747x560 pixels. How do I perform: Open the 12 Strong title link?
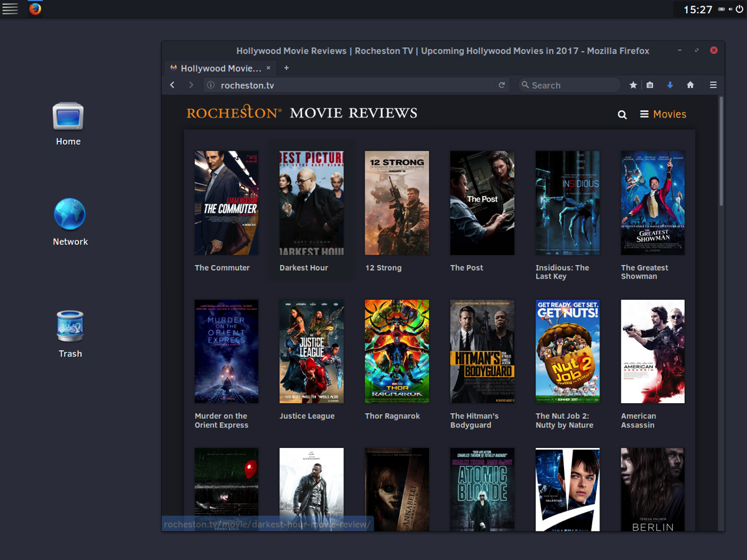383,268
